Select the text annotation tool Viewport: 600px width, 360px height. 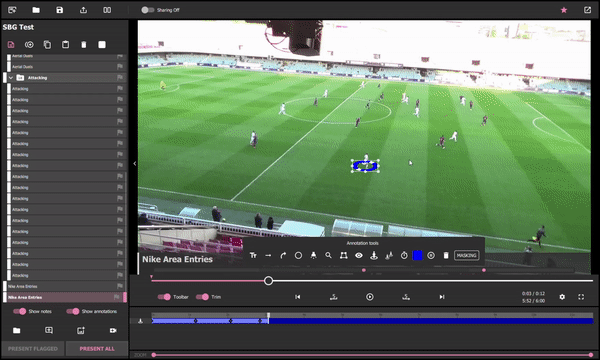[x=253, y=255]
